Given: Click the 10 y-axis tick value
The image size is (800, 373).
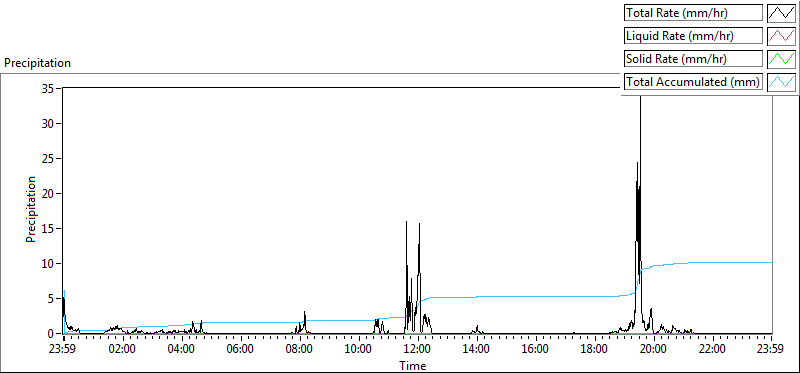Looking at the screenshot, I should pos(49,264).
